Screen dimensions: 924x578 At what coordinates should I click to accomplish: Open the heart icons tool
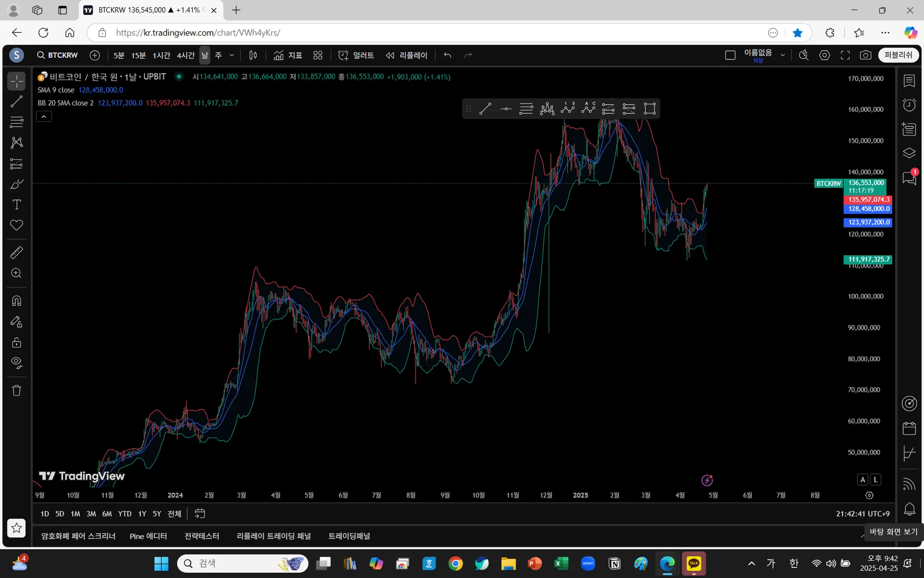(17, 225)
